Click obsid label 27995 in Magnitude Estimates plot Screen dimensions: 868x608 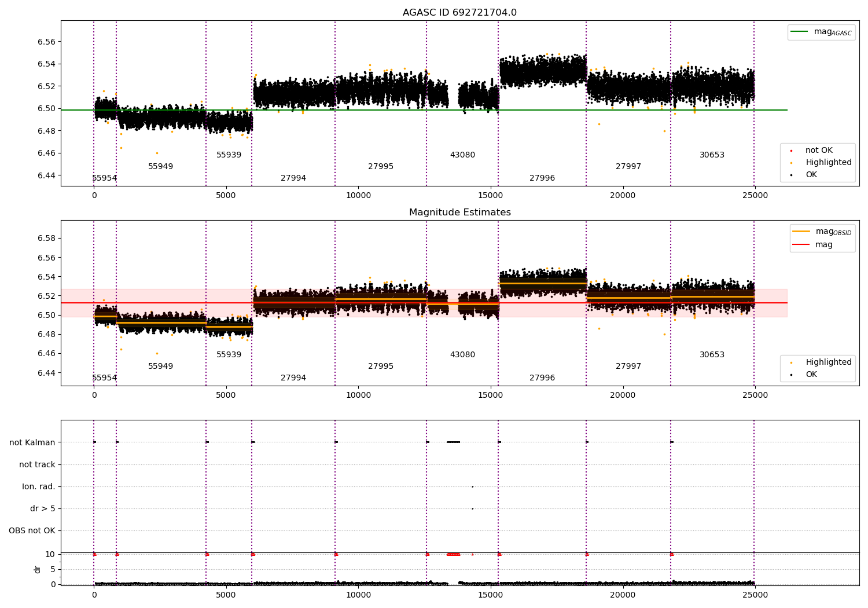381,367
